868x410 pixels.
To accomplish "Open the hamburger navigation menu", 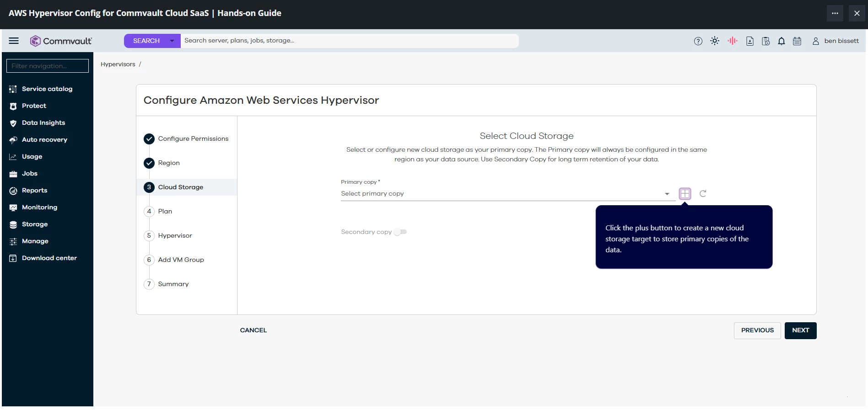I will click(x=14, y=41).
